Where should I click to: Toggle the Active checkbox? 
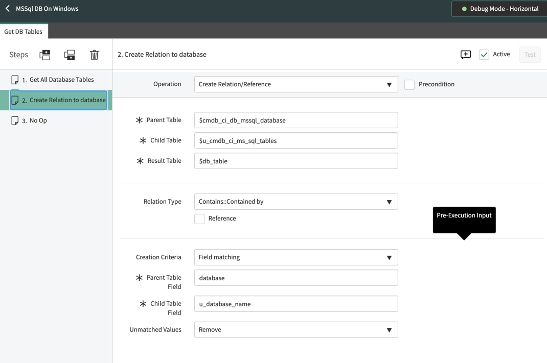(x=484, y=54)
